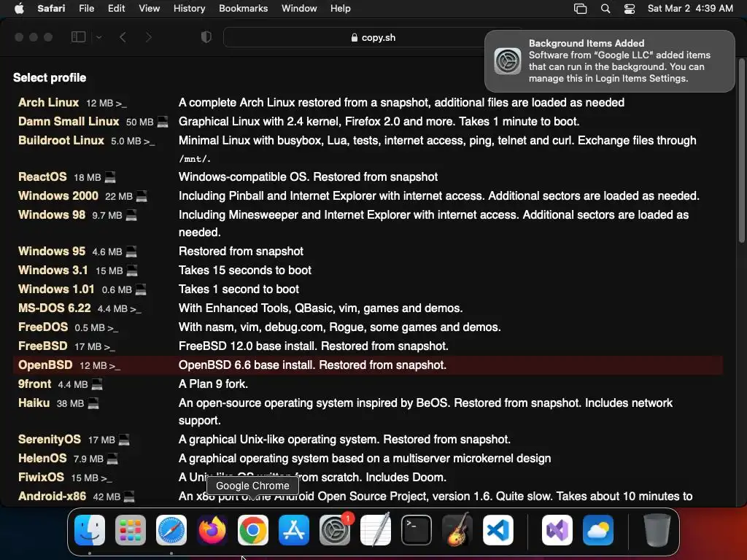Open the App Store dock icon
Screen dimensions: 747x560
pos(294,530)
